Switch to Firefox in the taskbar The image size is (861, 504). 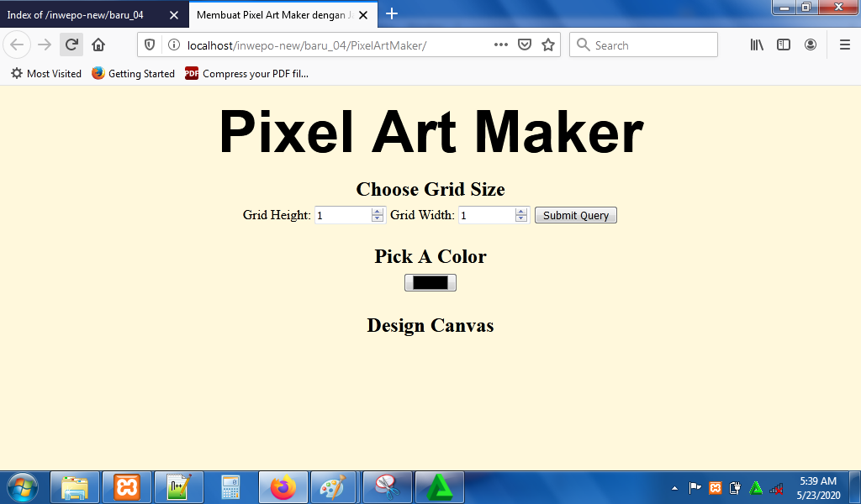pyautogui.click(x=283, y=487)
